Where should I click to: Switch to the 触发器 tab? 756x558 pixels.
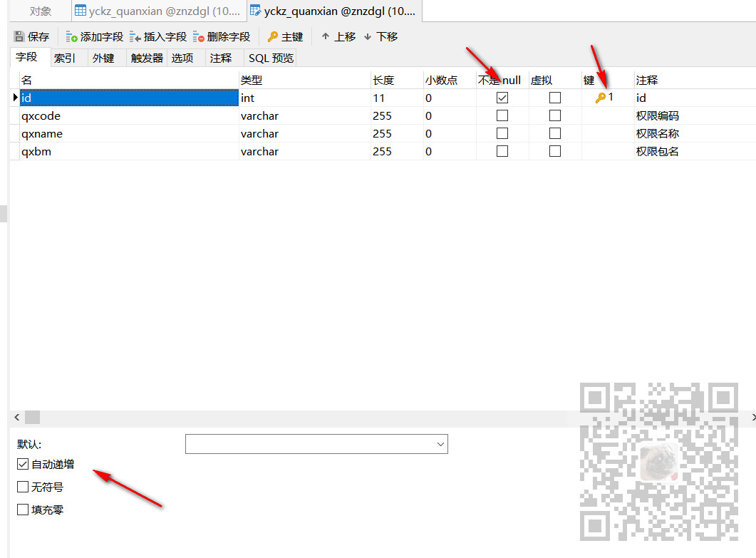coord(147,58)
